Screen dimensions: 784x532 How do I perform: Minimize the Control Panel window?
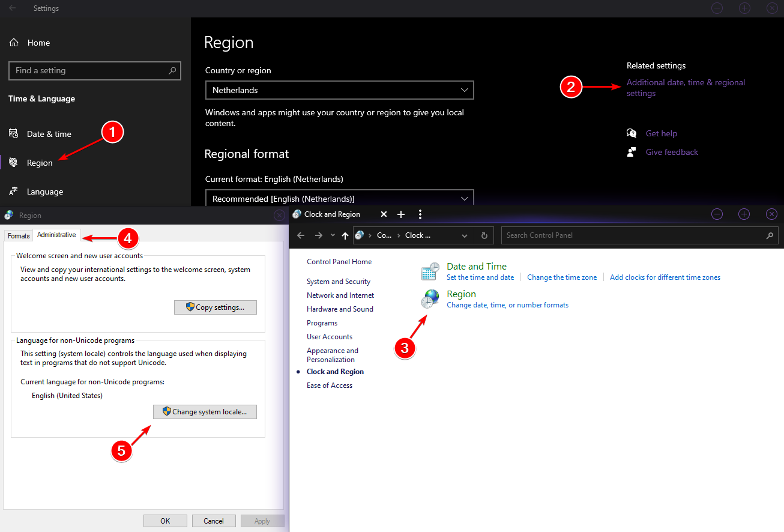point(717,214)
